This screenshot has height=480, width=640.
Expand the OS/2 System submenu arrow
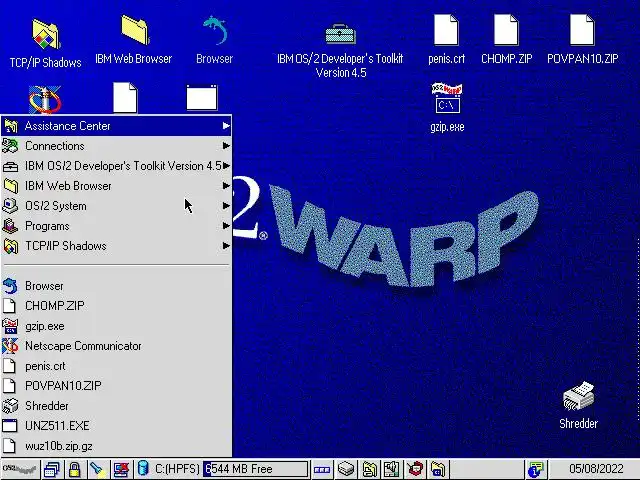[x=226, y=206]
